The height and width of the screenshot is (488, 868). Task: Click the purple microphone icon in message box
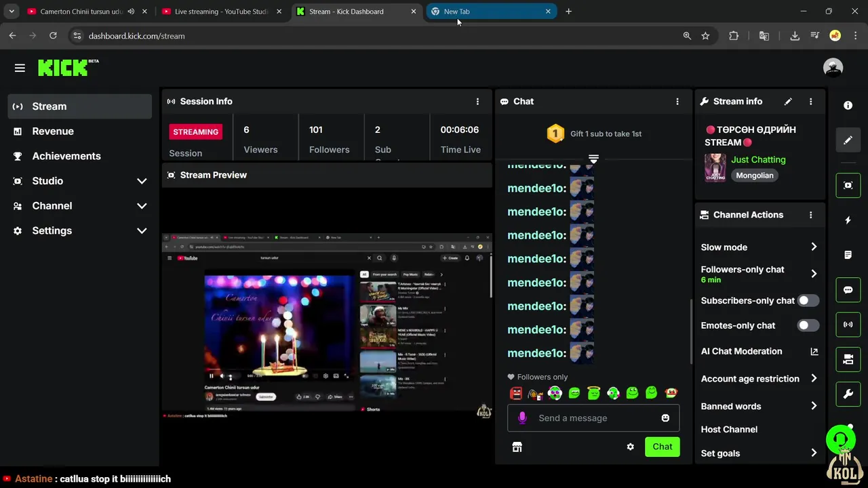click(522, 418)
